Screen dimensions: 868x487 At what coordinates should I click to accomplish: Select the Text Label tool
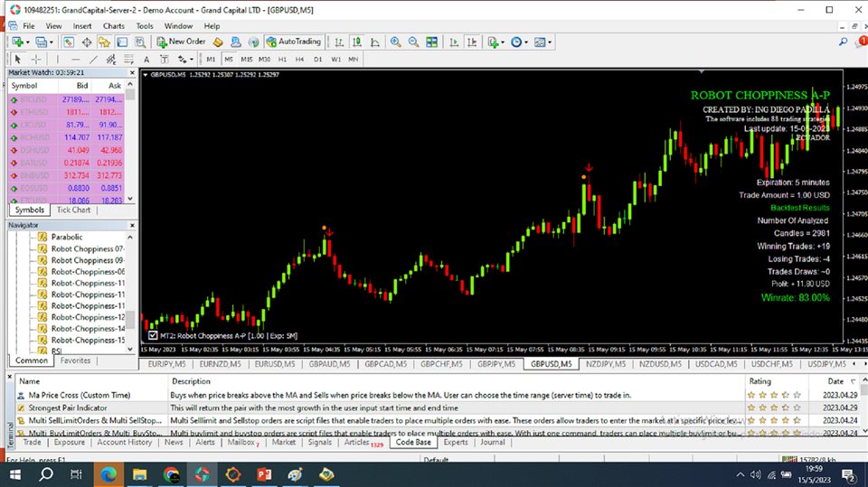pyautogui.click(x=164, y=60)
